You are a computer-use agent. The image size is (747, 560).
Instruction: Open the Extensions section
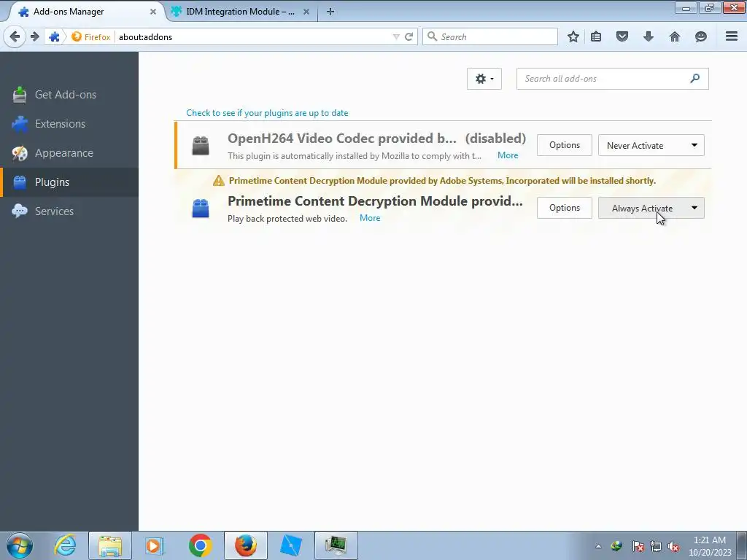[x=69, y=124]
